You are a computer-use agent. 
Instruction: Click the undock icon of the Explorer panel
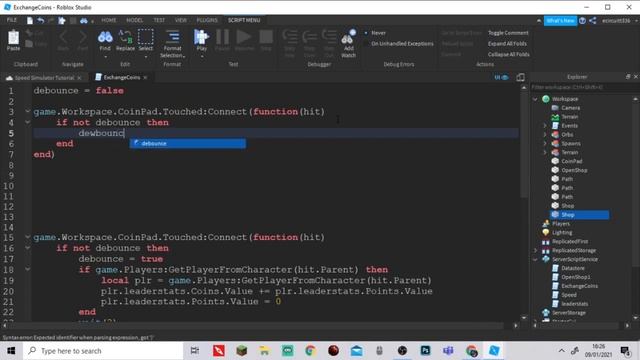coord(628,77)
